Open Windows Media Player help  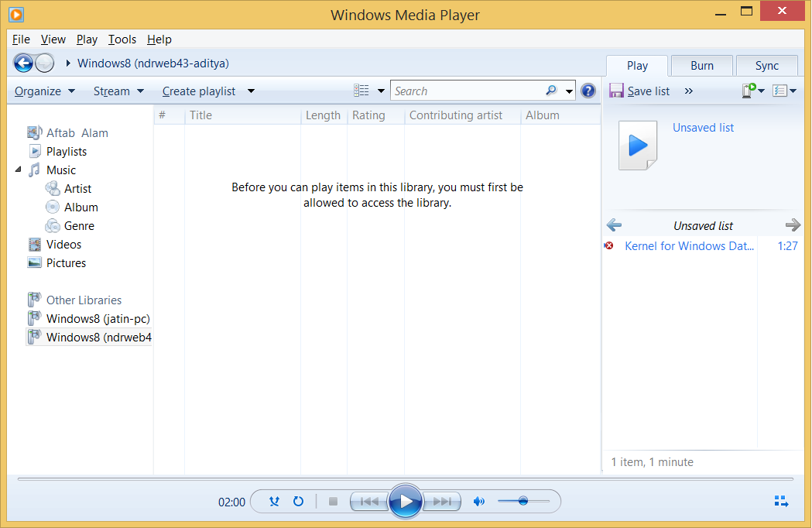(588, 90)
